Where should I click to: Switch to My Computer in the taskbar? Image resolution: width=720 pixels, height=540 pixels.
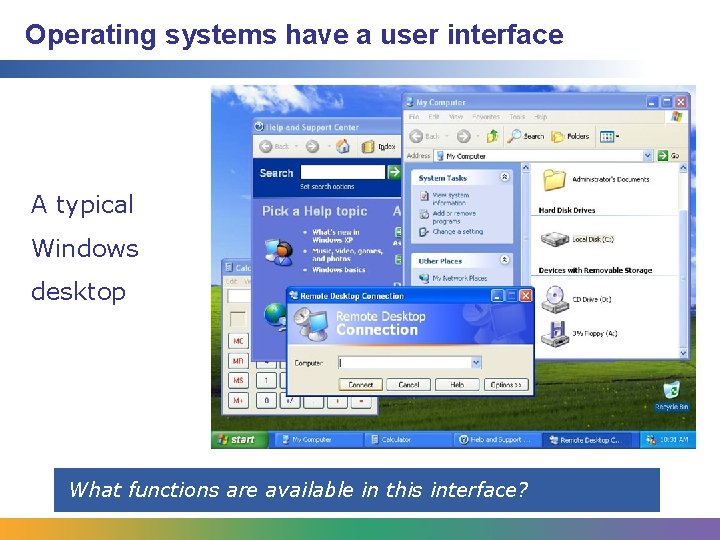[317, 440]
